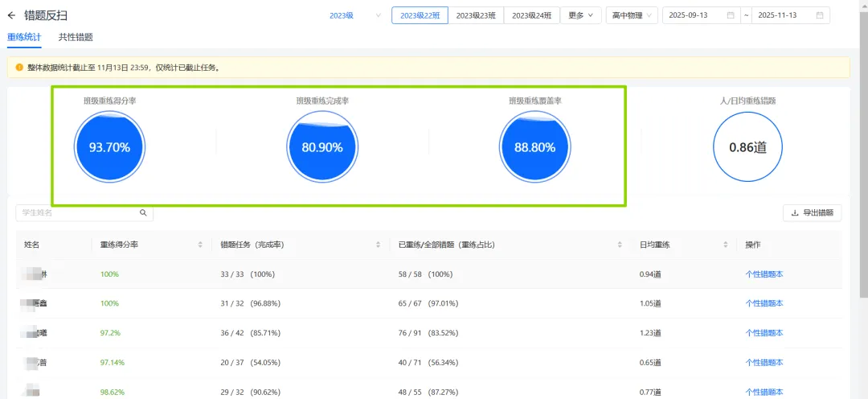Screen dimensions: 868x399
Task: Click the 操作 column header
Action: pyautogui.click(x=753, y=245)
